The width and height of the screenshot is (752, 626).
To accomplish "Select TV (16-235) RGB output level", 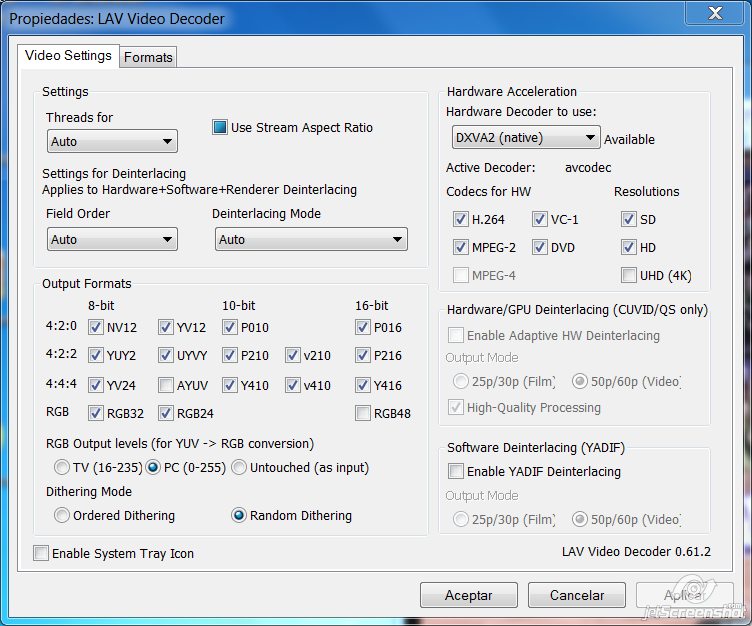I will click(62, 467).
